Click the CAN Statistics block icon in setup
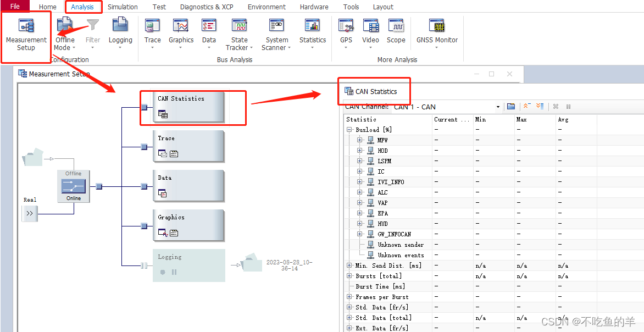The width and height of the screenshot is (644, 332). [163, 114]
